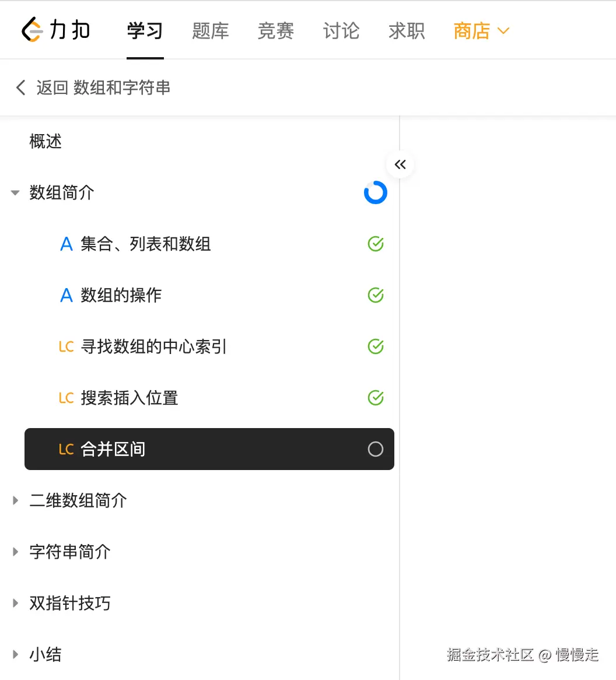Click the green checkmark for 搜索插入位置

[376, 398]
